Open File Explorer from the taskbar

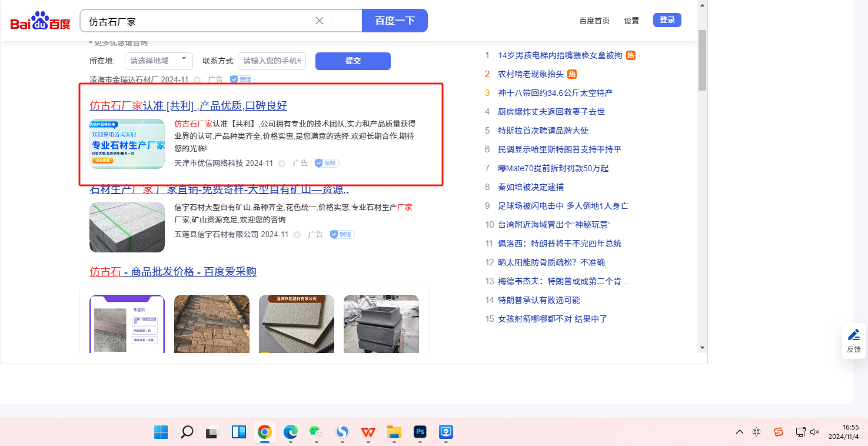[394, 432]
